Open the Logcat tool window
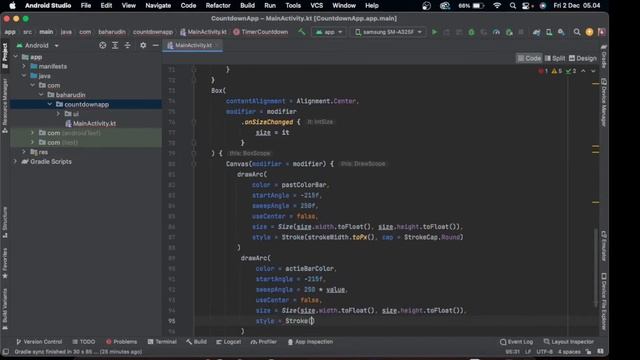Image resolution: width=640 pixels, height=360 pixels. pos(229,342)
